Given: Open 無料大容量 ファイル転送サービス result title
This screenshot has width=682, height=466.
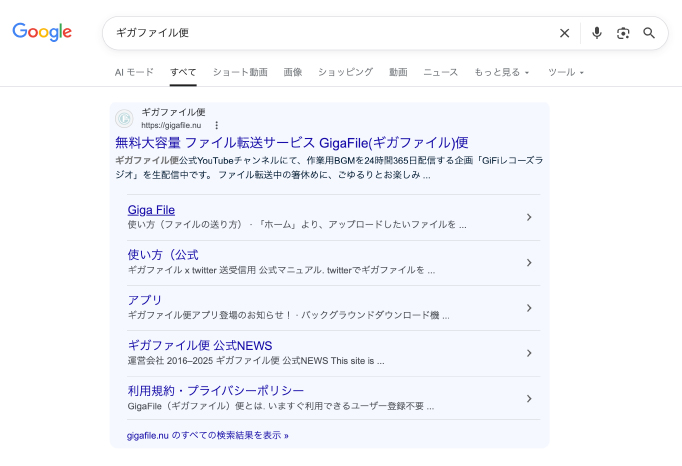Looking at the screenshot, I should 291,142.
